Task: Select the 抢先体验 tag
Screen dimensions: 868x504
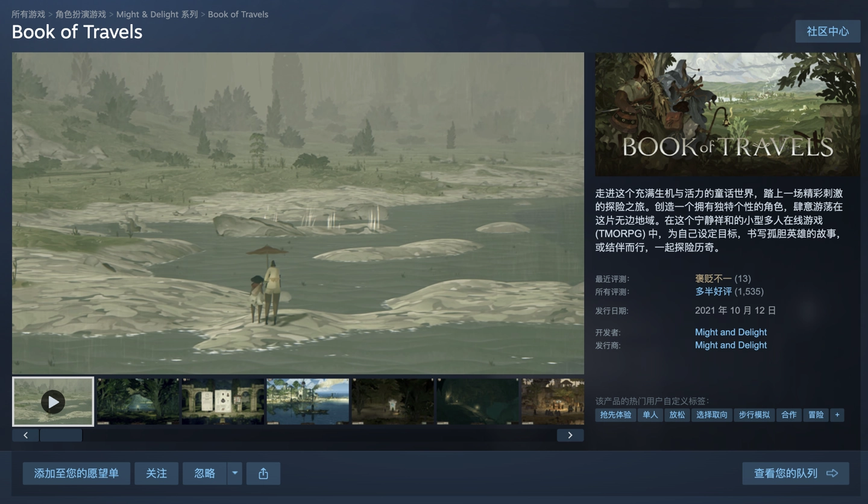Action: tap(615, 415)
